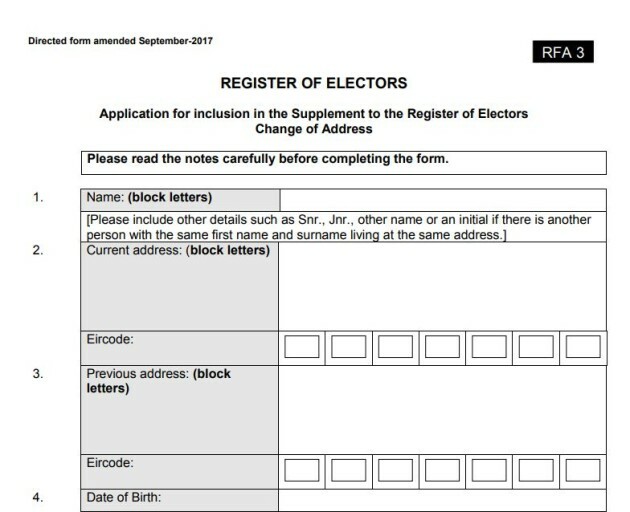Select fifth Eircode box under previous address
630x512 pixels.
coord(490,470)
